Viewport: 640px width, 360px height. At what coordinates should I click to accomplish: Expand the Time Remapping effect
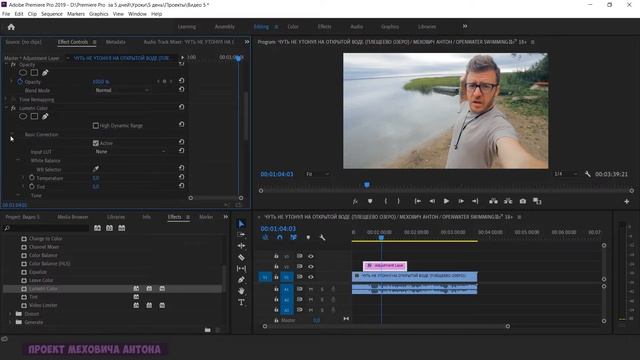pos(6,99)
